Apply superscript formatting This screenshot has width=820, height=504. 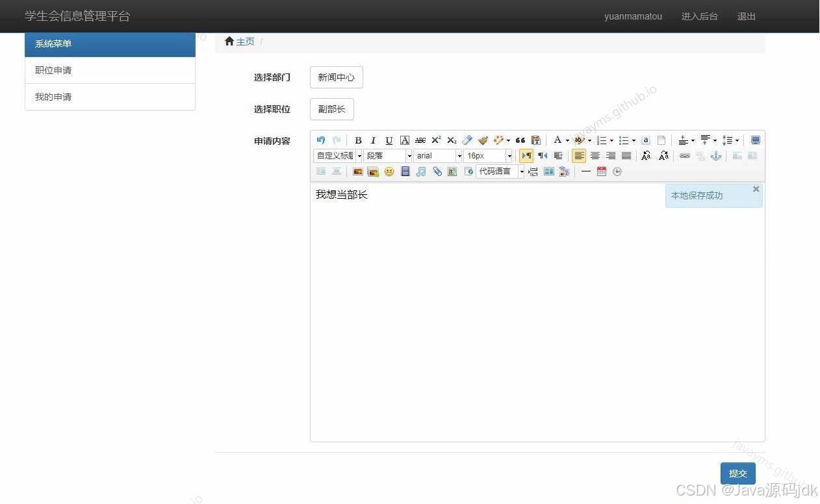point(436,140)
